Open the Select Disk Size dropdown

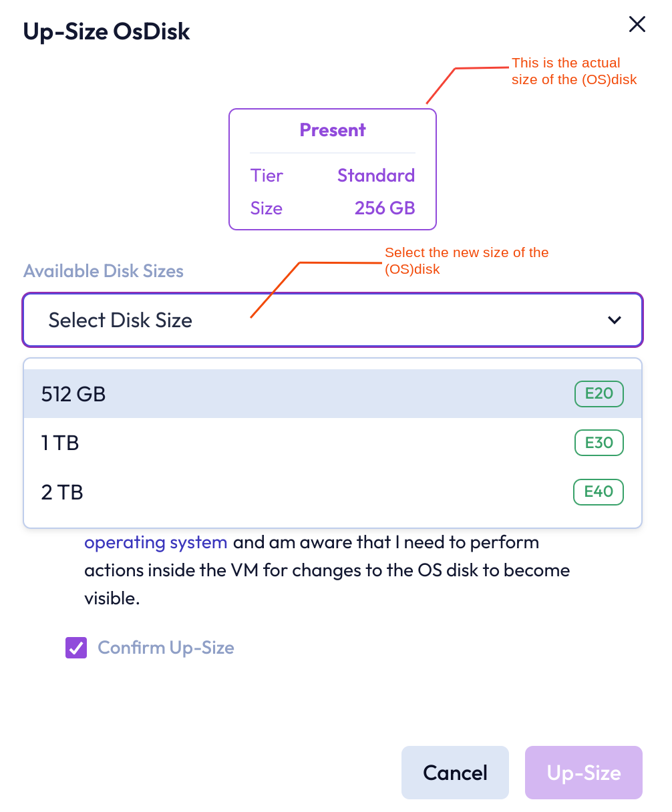point(333,320)
